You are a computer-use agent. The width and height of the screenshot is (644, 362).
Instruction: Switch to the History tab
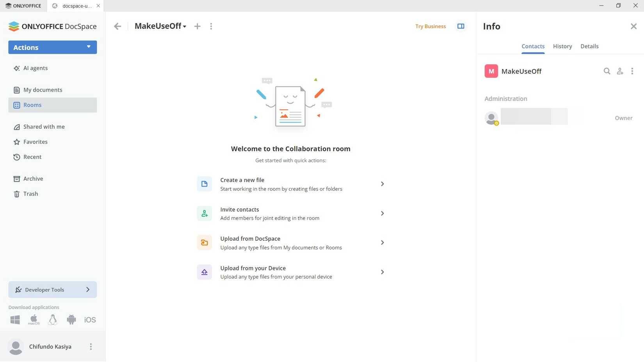pos(562,46)
